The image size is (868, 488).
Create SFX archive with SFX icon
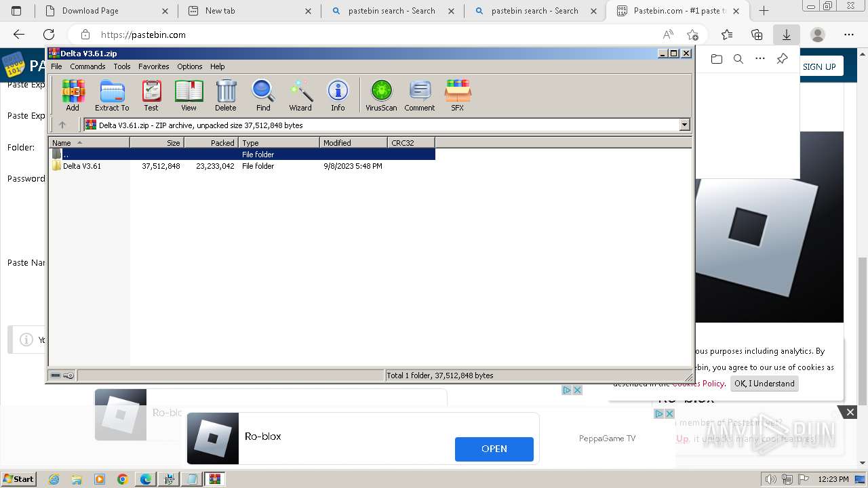[458, 95]
